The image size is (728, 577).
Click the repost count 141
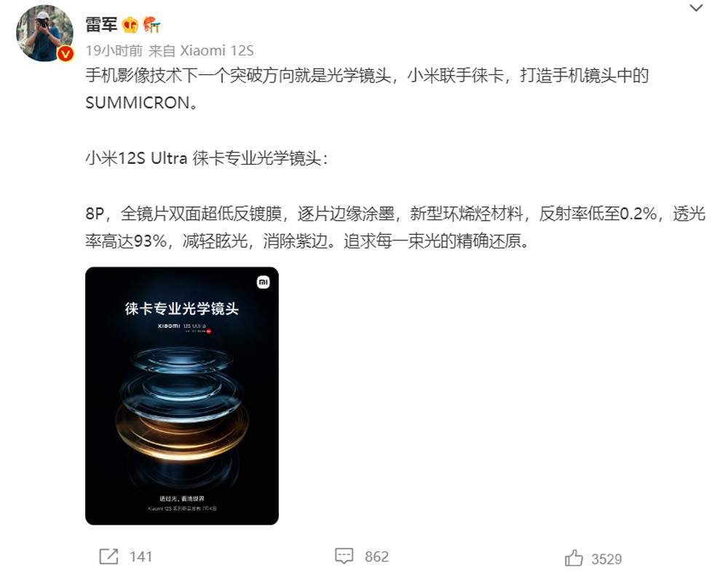click(141, 557)
